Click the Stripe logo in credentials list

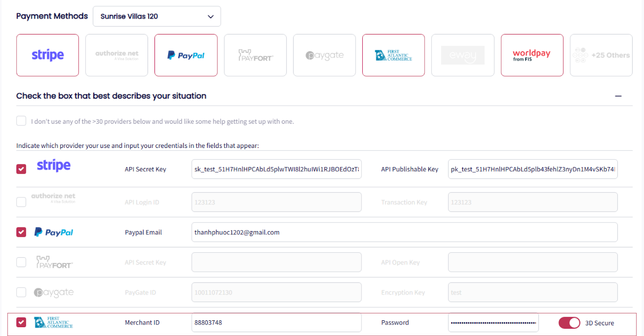[54, 165]
